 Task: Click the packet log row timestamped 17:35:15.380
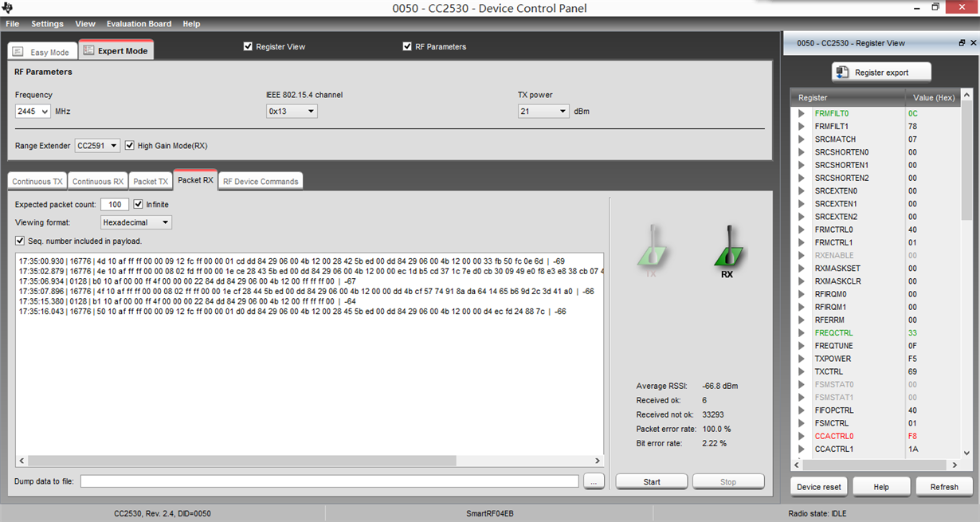[187, 301]
